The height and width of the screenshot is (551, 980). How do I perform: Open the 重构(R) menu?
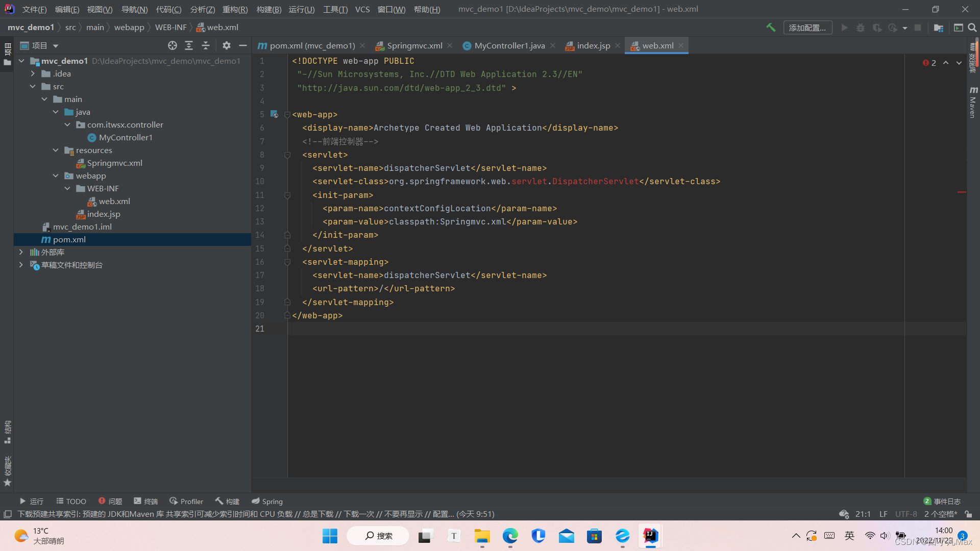[x=235, y=9]
